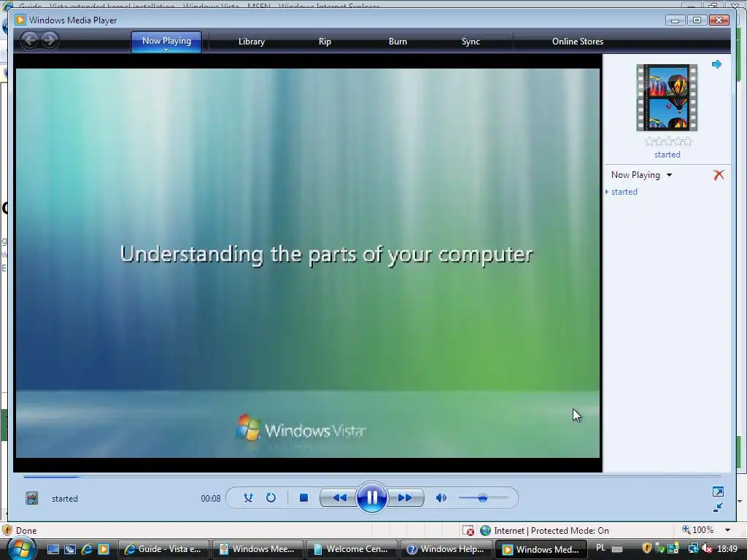The width and height of the screenshot is (747, 560).
Task: Click the Back arrow in Media Player
Action: (x=29, y=41)
